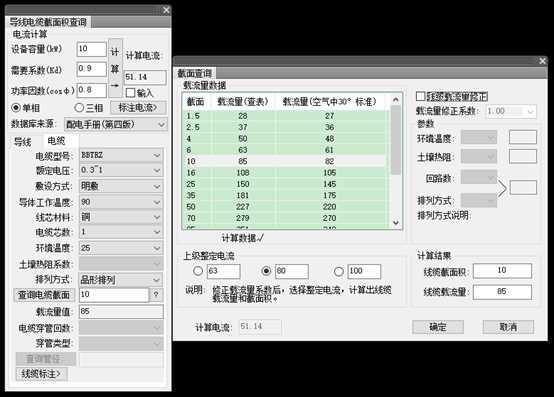Select table row with section 50
Viewport: 554px width, 397px height.
pyautogui.click(x=286, y=207)
